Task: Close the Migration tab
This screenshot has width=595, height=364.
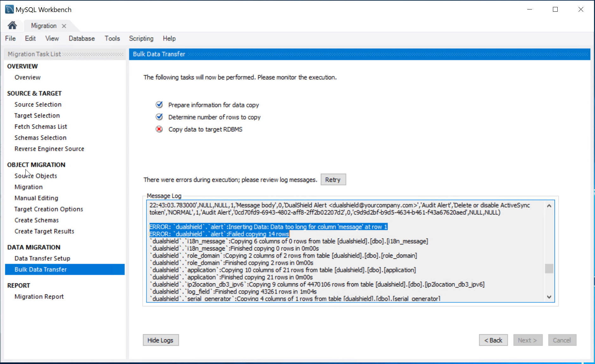Action: pos(64,26)
